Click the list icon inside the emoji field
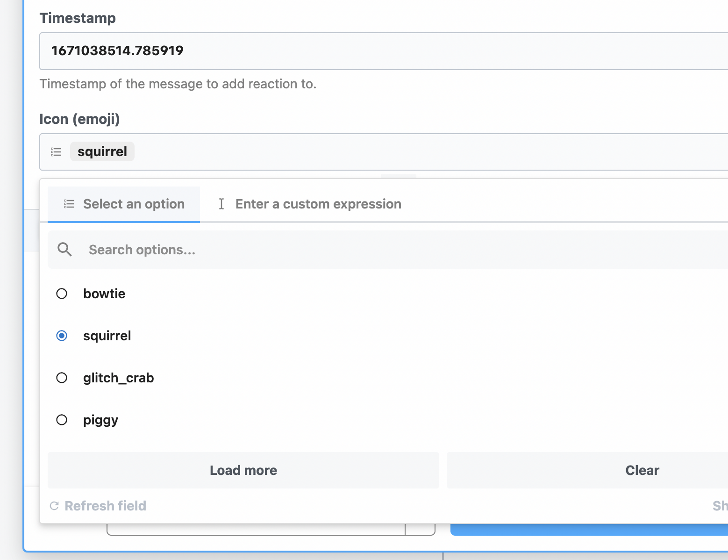The width and height of the screenshot is (728, 560). (56, 151)
